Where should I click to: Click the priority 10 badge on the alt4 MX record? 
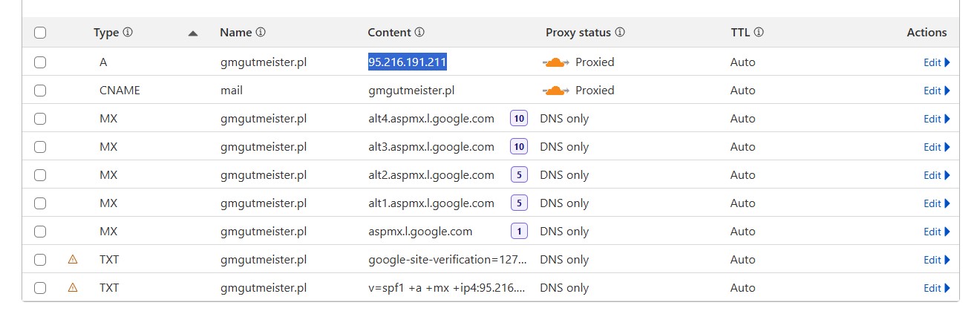[519, 119]
